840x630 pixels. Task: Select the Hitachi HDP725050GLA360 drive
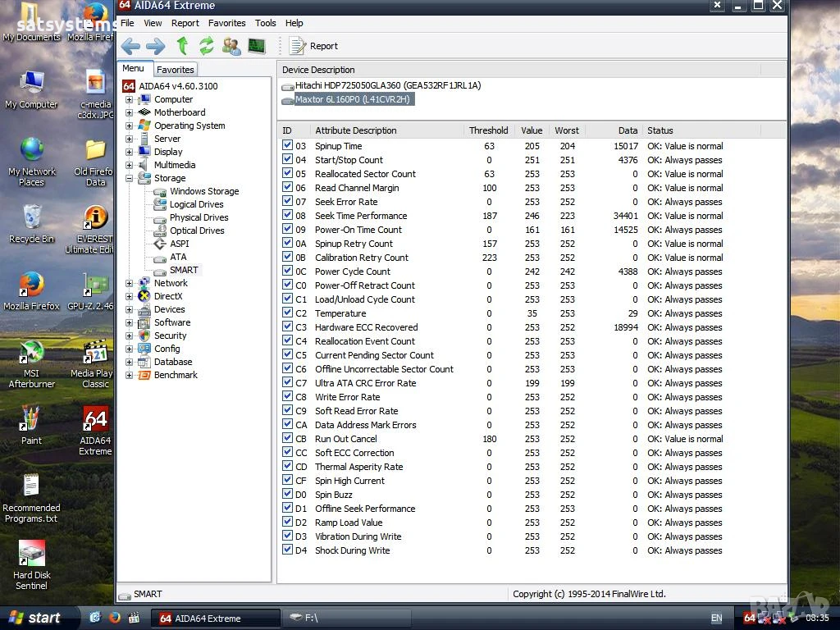[x=388, y=85]
